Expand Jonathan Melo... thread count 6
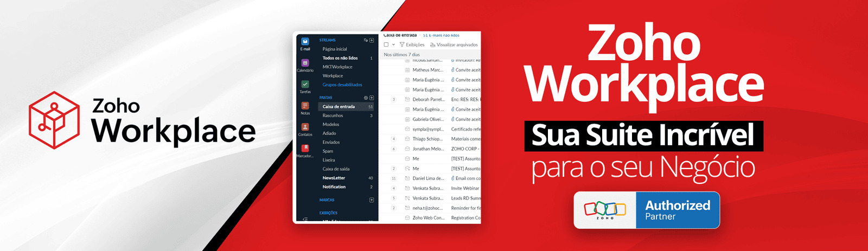Image resolution: width=868 pixels, height=251 pixels. 394,149
